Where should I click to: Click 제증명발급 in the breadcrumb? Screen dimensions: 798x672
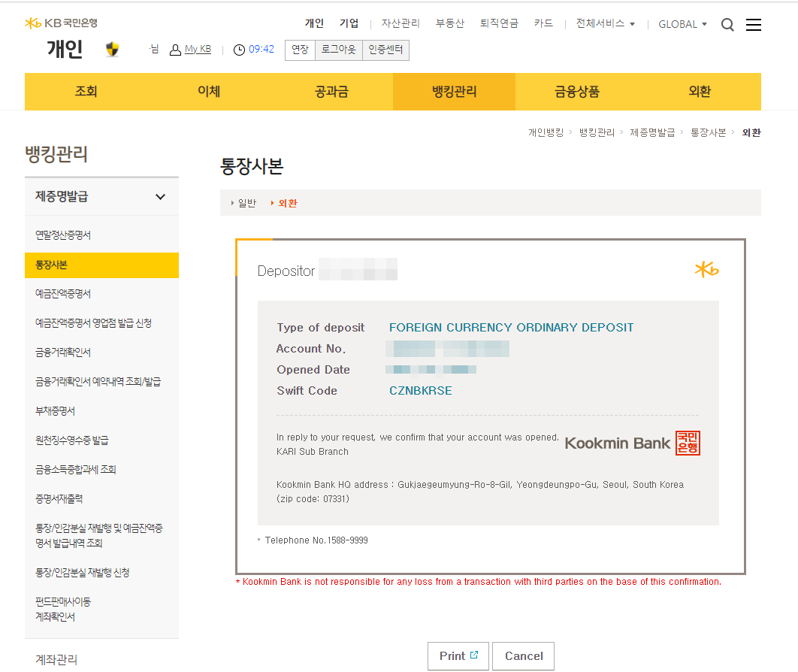tap(652, 132)
